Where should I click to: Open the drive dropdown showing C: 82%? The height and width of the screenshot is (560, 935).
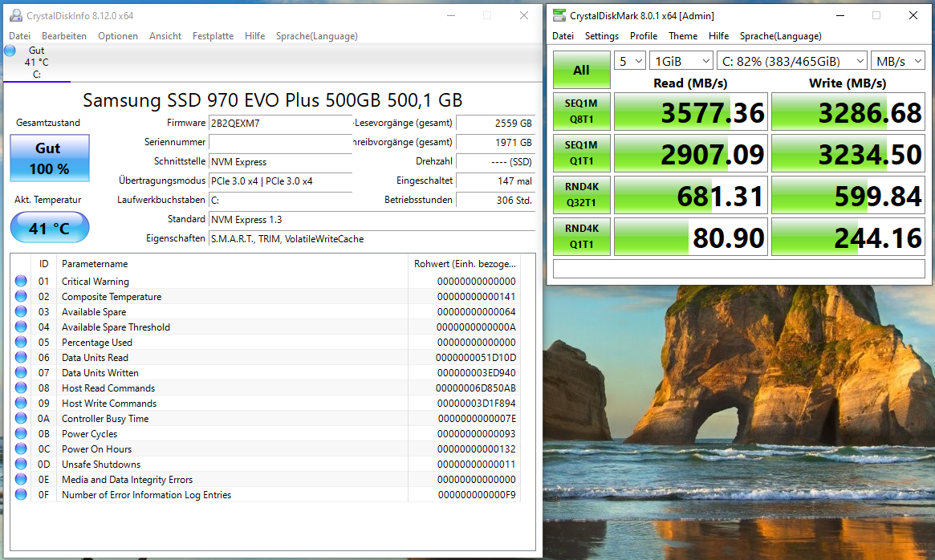[x=792, y=61]
